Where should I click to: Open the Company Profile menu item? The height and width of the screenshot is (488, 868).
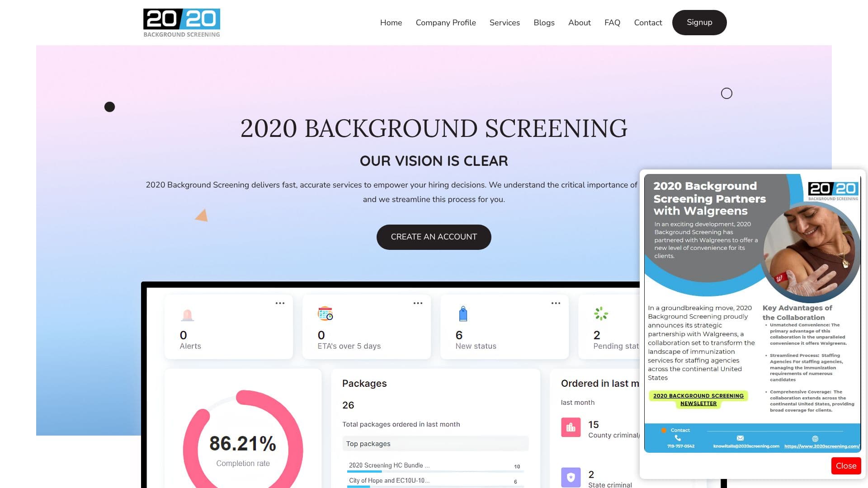[x=446, y=23]
